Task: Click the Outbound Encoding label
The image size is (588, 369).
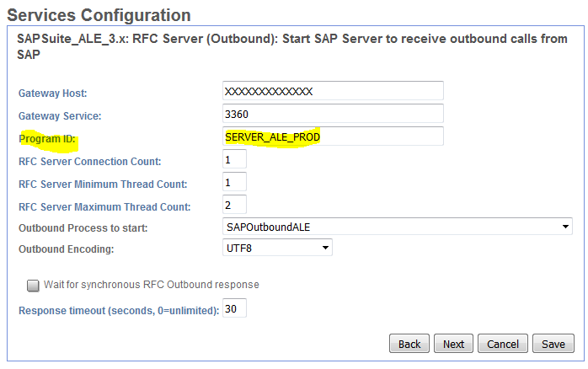Action: tap(67, 249)
